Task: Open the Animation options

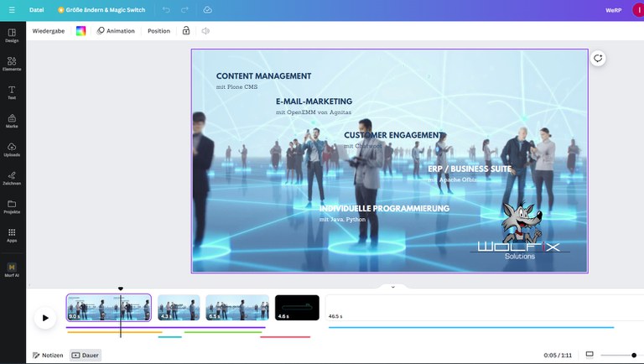Action: 116,31
